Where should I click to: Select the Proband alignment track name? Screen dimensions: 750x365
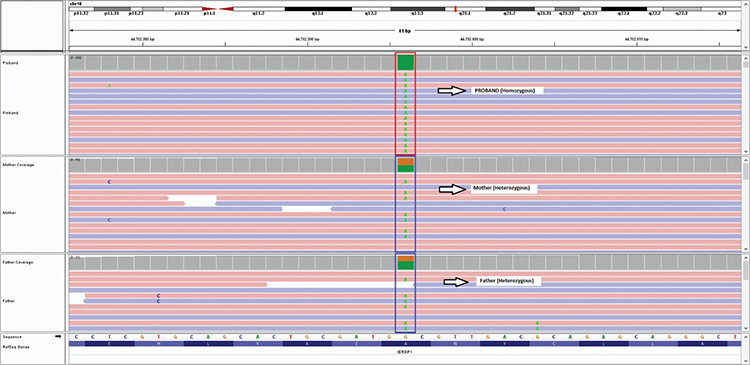click(10, 112)
